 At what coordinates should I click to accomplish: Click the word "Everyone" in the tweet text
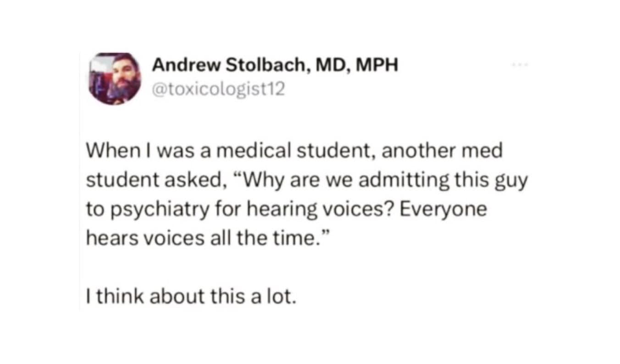click(443, 210)
